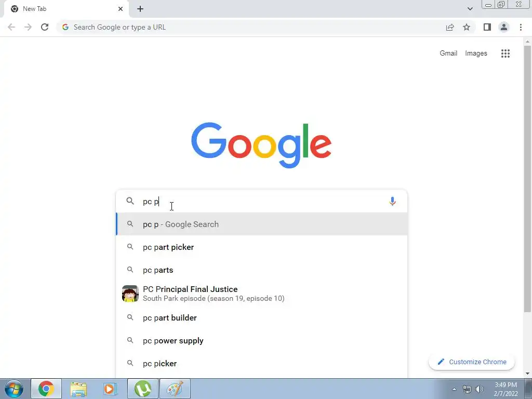Select suggestion 'pc p - Google Search'
The image size is (532, 399).
pyautogui.click(x=261, y=224)
